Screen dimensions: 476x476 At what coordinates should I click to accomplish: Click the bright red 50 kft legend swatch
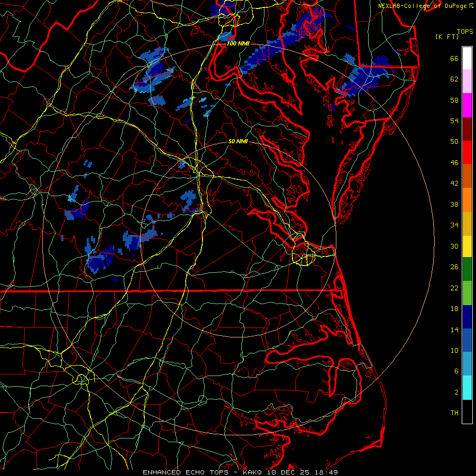point(467,152)
